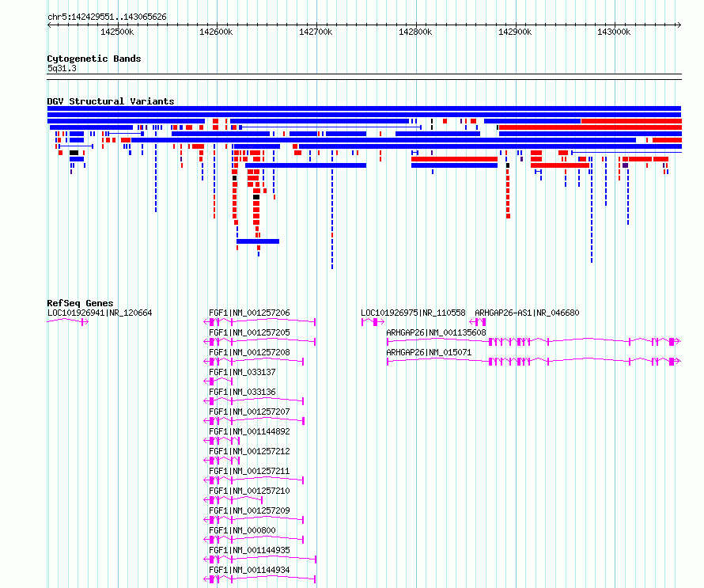
Task: Open the ARHGAP26|NM_015071 transcript label
Action: (x=429, y=352)
